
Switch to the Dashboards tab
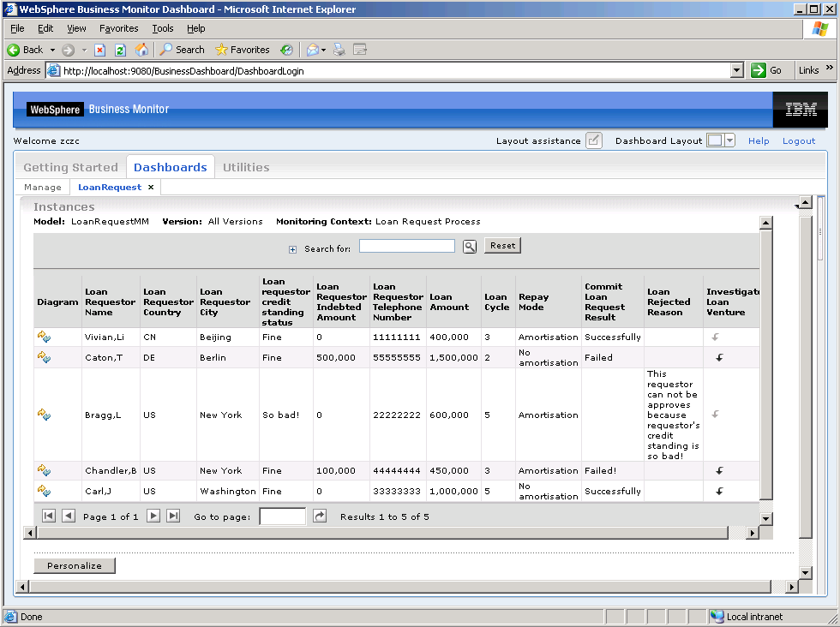tap(171, 167)
